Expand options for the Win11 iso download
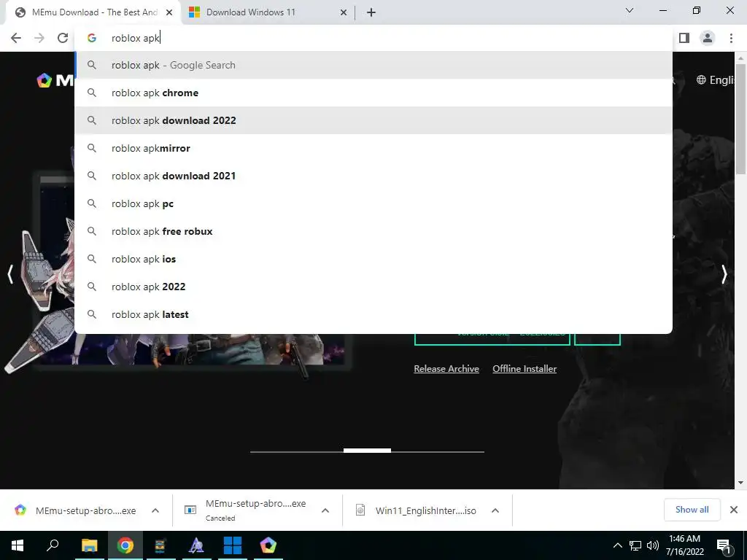Viewport: 747px width, 560px height. click(x=495, y=510)
